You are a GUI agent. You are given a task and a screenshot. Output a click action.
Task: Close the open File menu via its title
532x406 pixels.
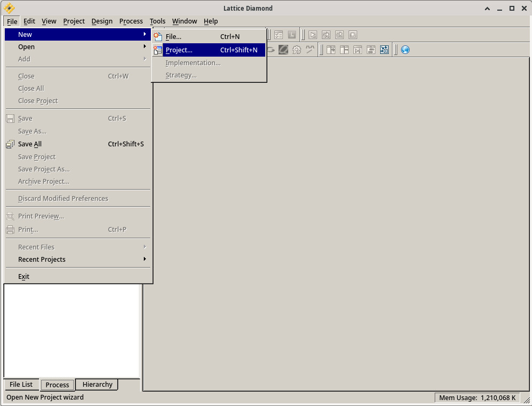12,21
